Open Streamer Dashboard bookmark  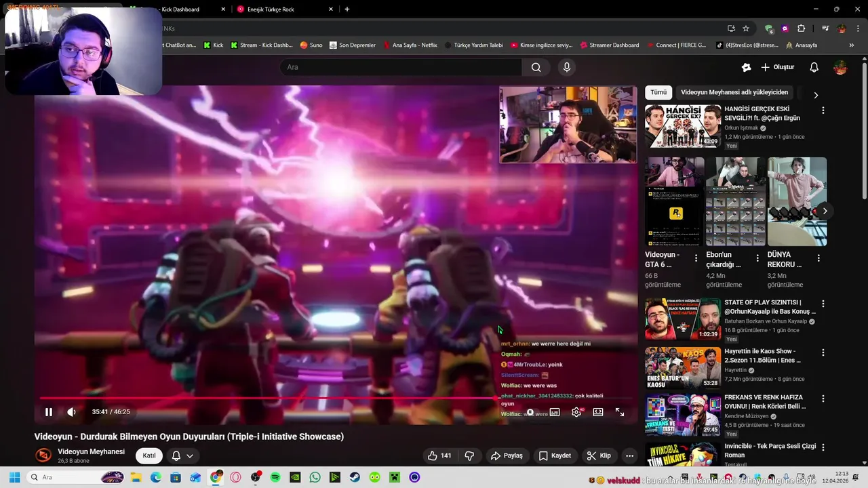[x=609, y=45]
